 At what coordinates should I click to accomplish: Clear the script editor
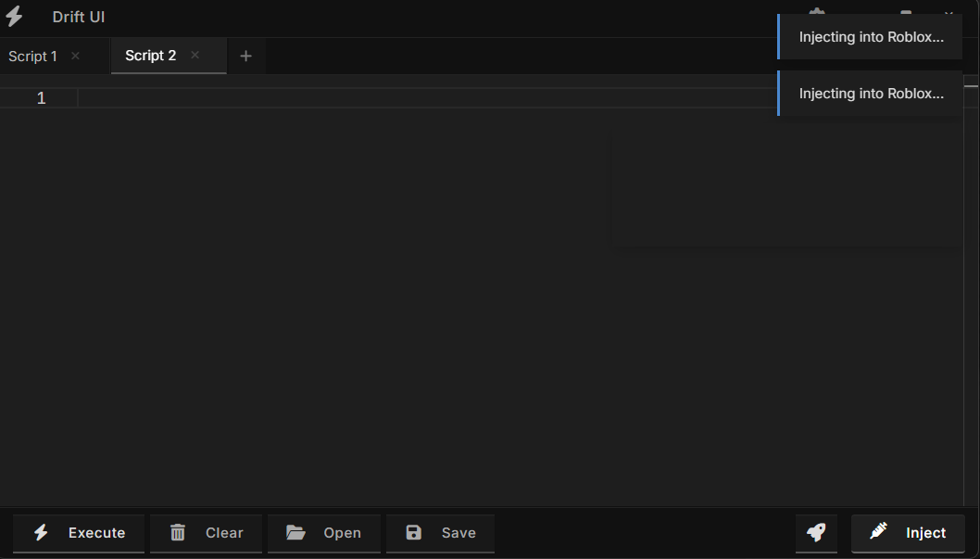click(x=206, y=533)
